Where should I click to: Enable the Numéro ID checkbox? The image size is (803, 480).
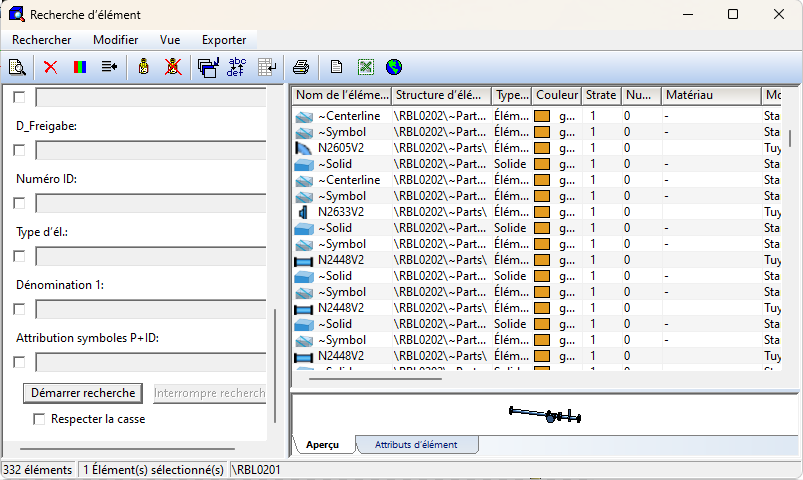coord(19,203)
